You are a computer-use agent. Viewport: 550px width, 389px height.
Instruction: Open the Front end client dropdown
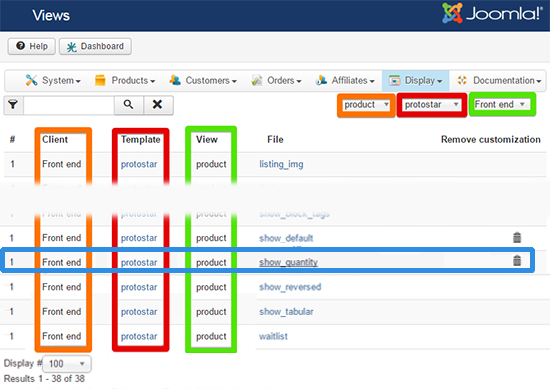pos(502,104)
